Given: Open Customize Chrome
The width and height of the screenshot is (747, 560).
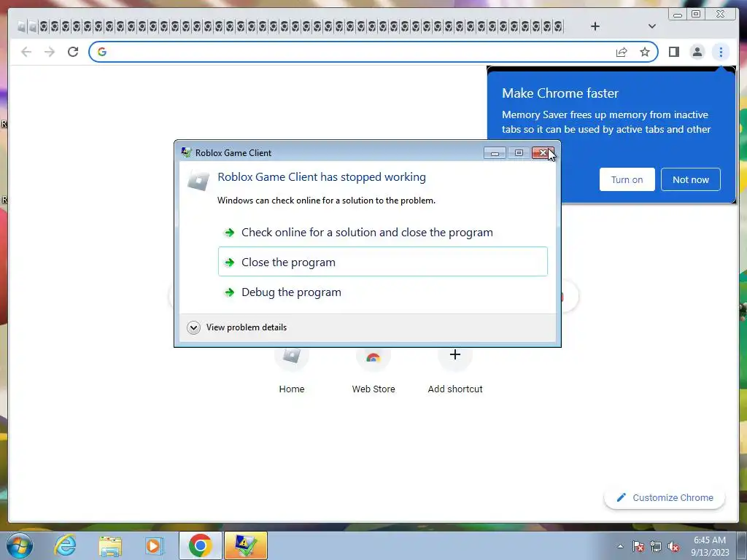Looking at the screenshot, I should (665, 497).
